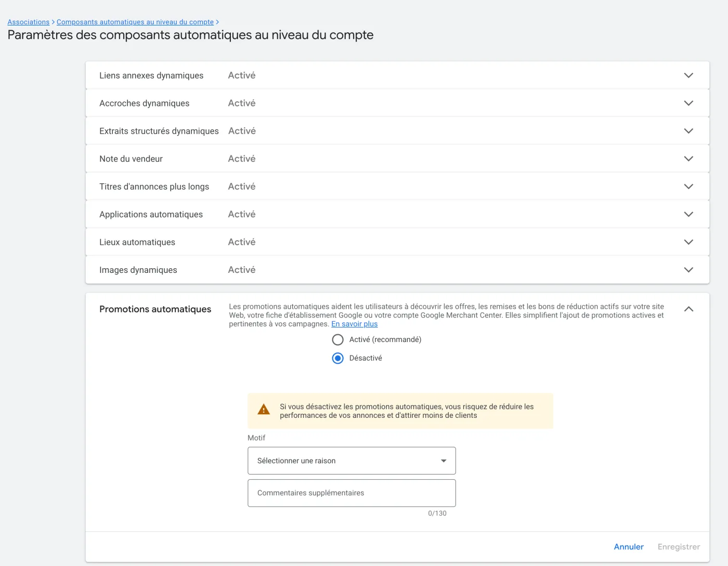Expand the Images dynamiques chevron
Image resolution: width=728 pixels, height=566 pixels.
pyautogui.click(x=688, y=270)
